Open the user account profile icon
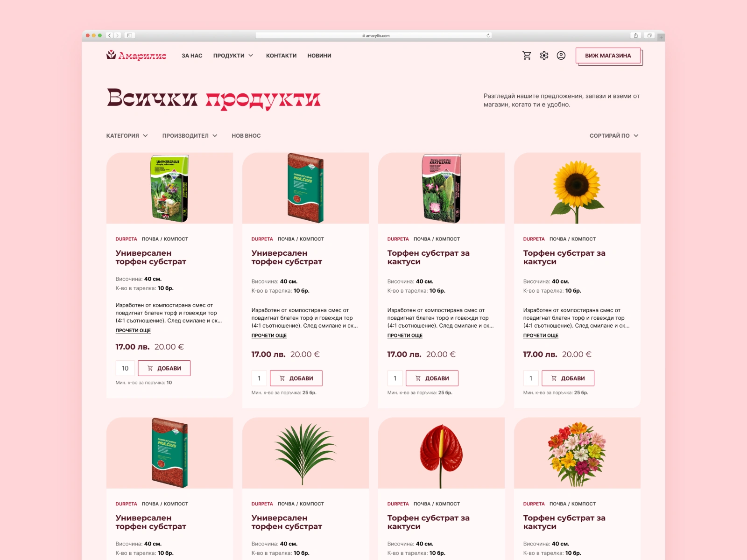The image size is (747, 560). point(561,56)
